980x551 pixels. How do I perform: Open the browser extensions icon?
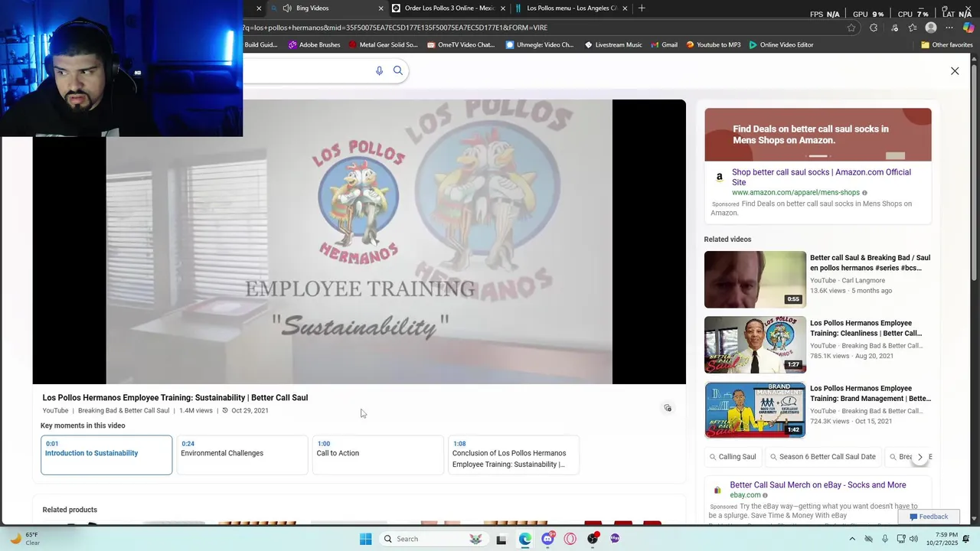pos(874,28)
